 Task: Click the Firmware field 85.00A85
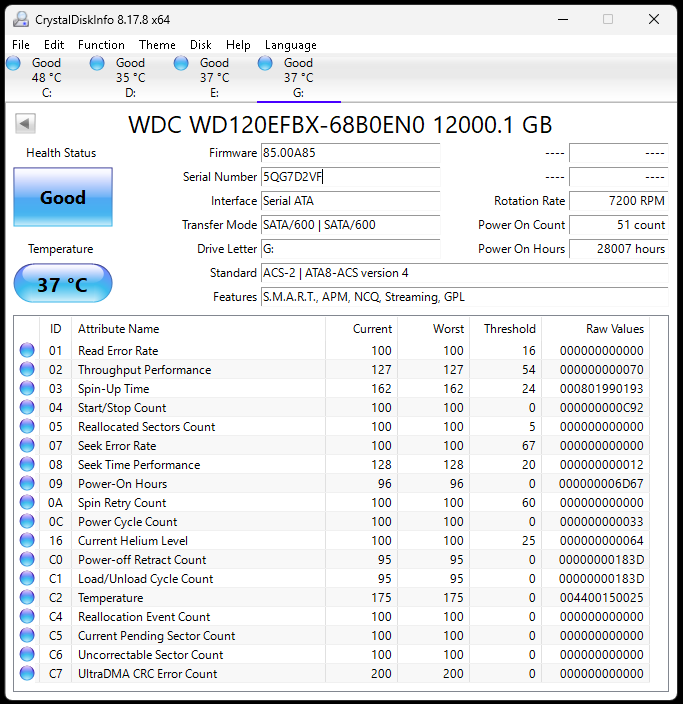tap(350, 153)
